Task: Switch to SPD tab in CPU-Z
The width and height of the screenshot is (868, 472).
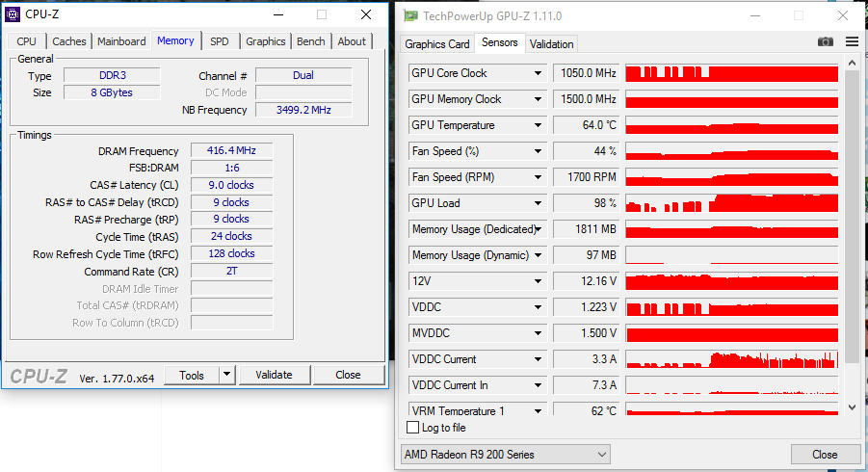Action: point(220,41)
